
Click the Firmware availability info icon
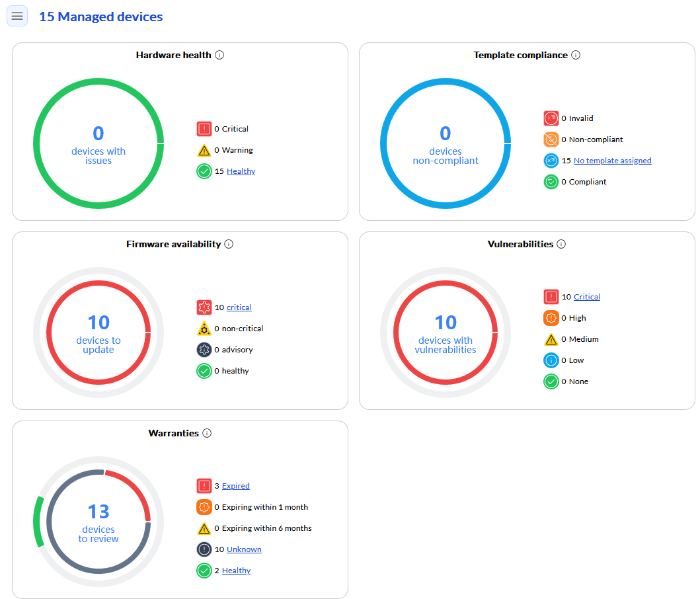tap(229, 244)
